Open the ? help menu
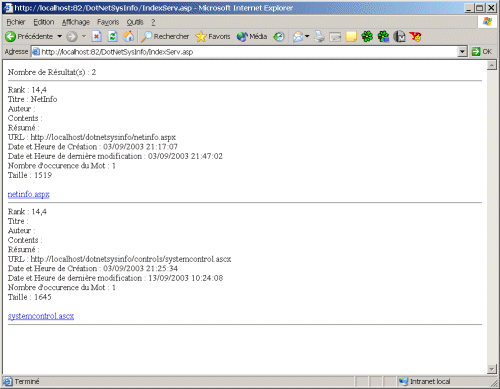The height and width of the screenshot is (389, 500). pos(153,22)
